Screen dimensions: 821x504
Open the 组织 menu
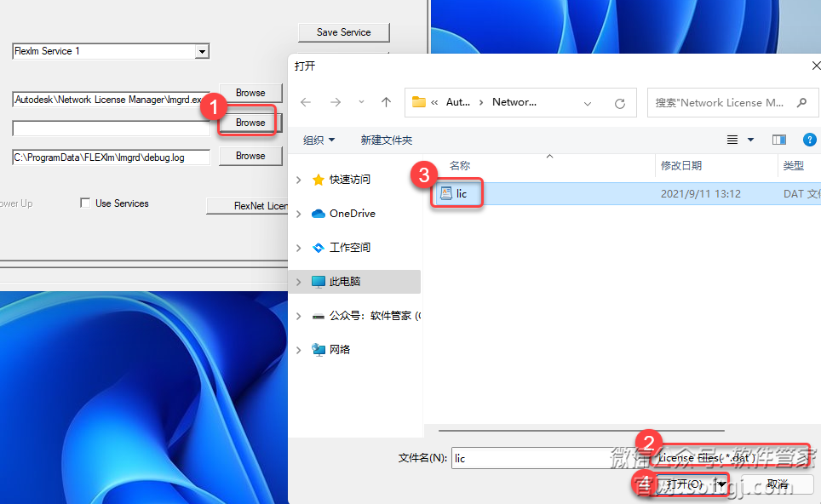319,140
